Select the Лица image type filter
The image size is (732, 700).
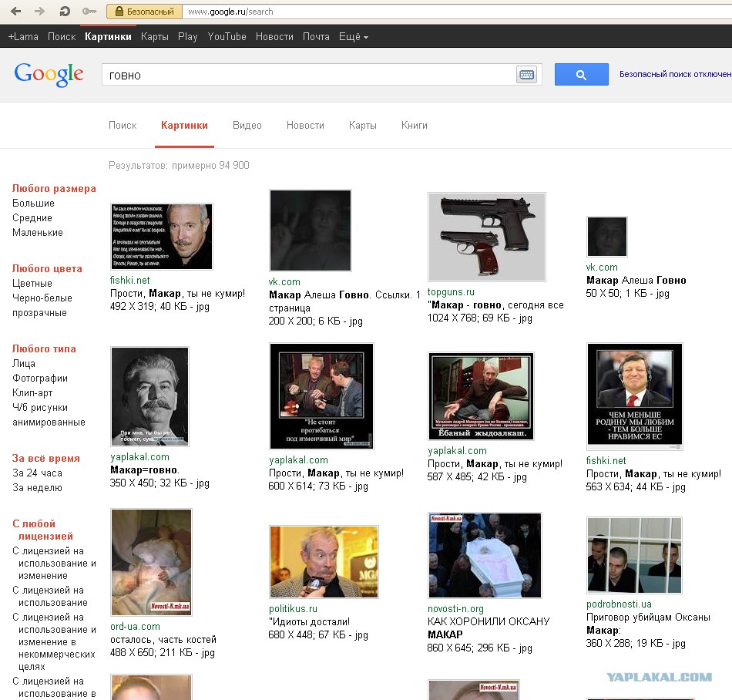pyautogui.click(x=23, y=363)
